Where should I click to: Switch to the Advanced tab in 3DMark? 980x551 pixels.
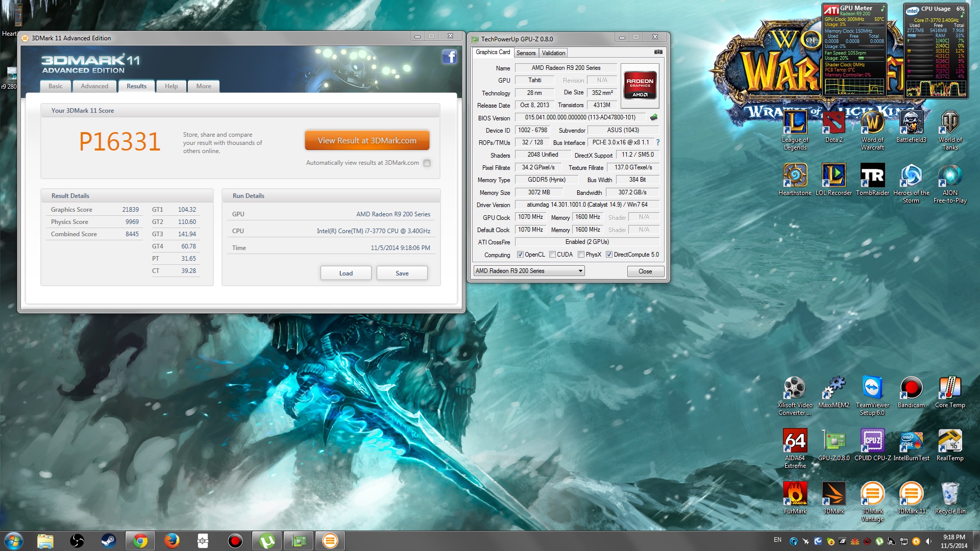point(94,86)
